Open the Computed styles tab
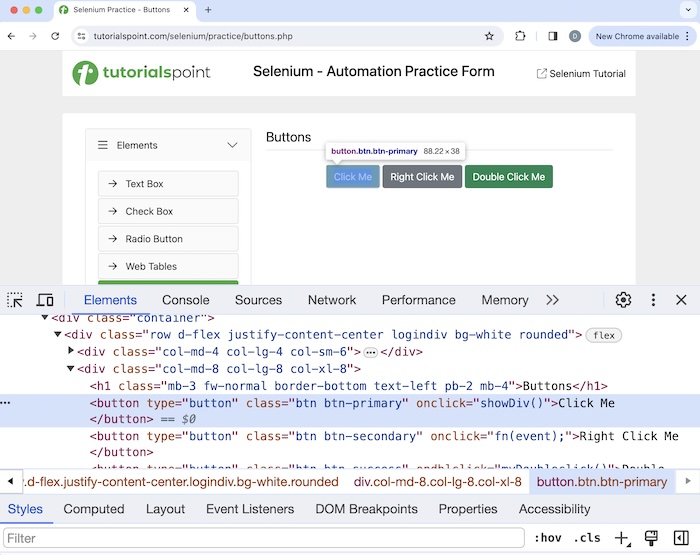This screenshot has width=700, height=555. (94, 509)
